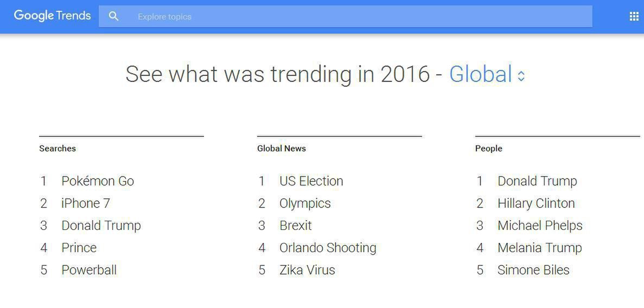The height and width of the screenshot is (308, 644).
Task: Open US Election in Global News
Action: coord(311,181)
